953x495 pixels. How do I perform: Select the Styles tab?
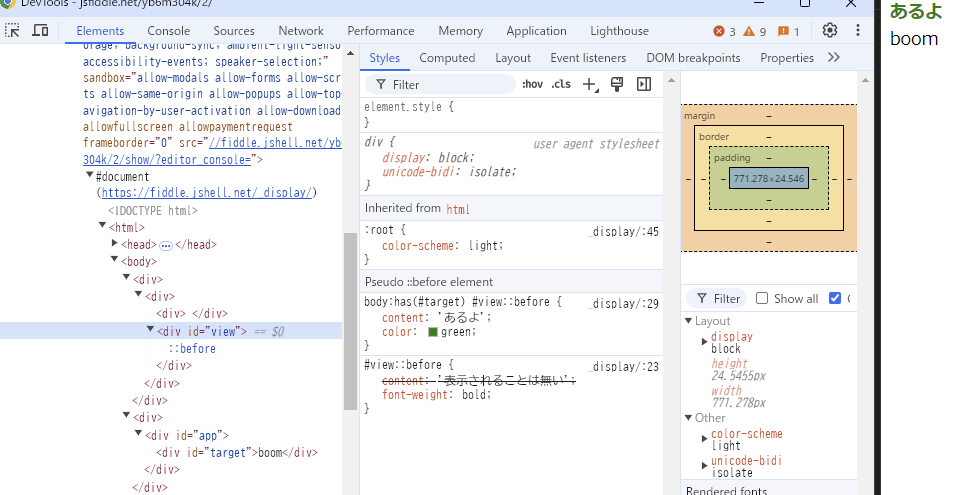384,58
